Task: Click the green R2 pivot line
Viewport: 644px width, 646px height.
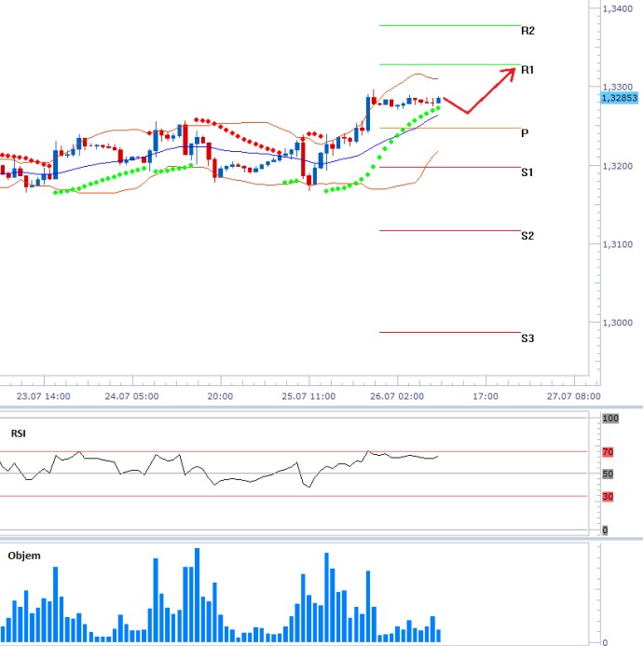Action: point(450,25)
